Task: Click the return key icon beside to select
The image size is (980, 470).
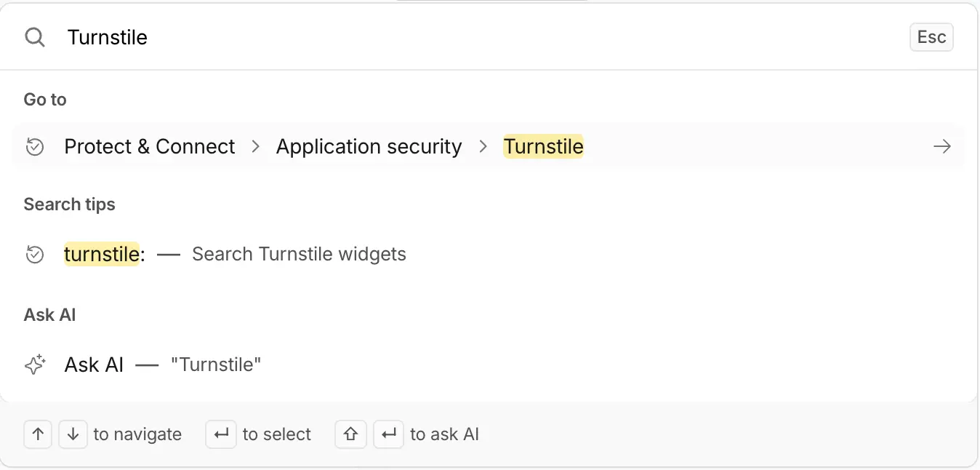Action: [221, 434]
